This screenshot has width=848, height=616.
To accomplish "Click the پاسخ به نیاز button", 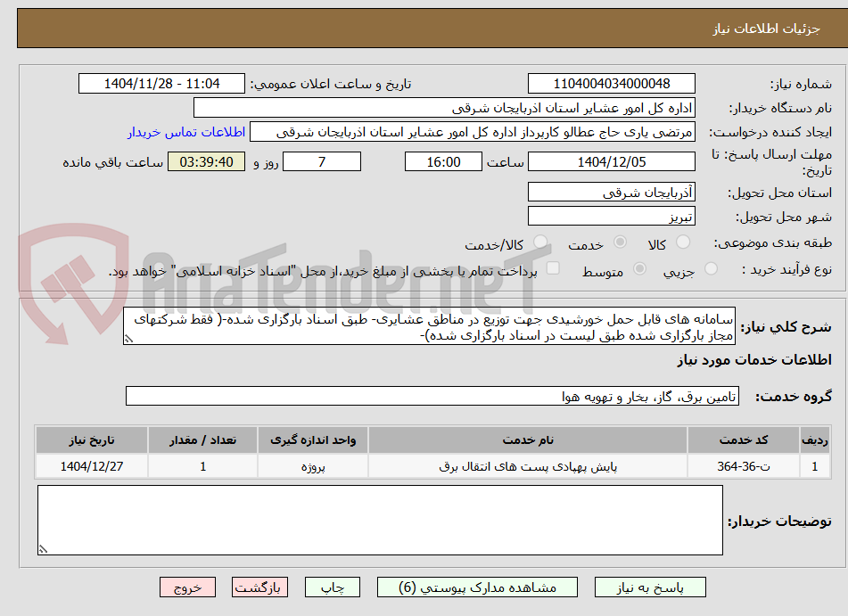I will 650,587.
